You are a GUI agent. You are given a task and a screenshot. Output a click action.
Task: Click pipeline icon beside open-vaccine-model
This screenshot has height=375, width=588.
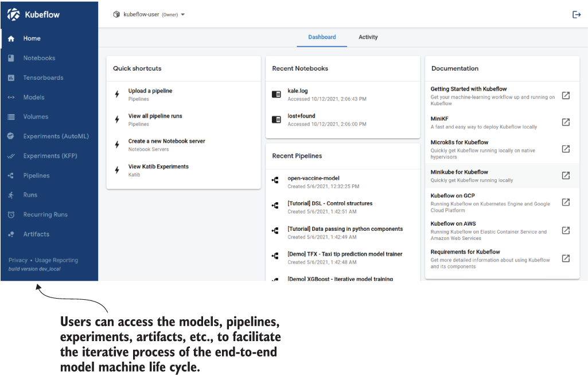click(275, 180)
